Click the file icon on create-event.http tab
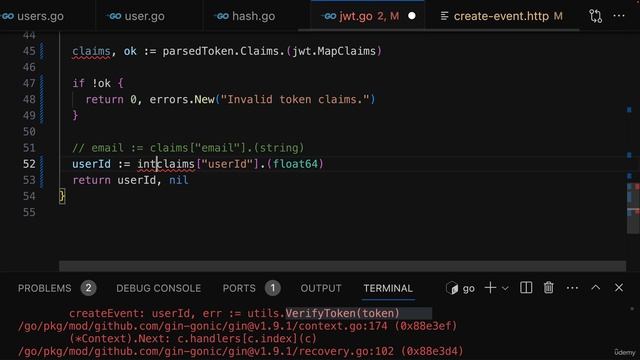Screen dimensions: 640x360 pos(444,16)
